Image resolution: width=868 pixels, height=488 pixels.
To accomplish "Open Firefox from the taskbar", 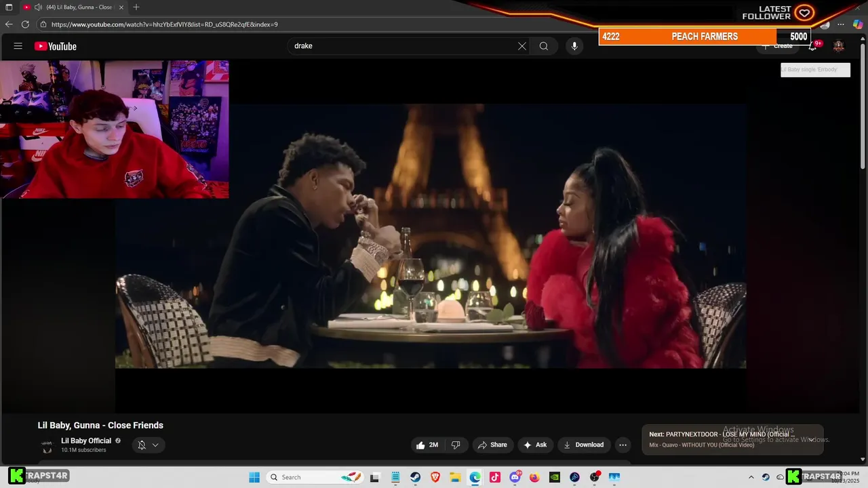I will click(x=534, y=477).
